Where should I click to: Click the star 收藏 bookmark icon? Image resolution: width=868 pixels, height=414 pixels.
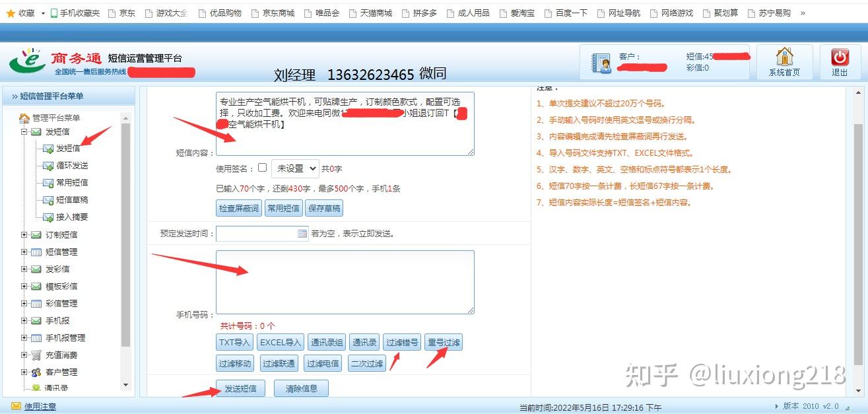tap(11, 13)
